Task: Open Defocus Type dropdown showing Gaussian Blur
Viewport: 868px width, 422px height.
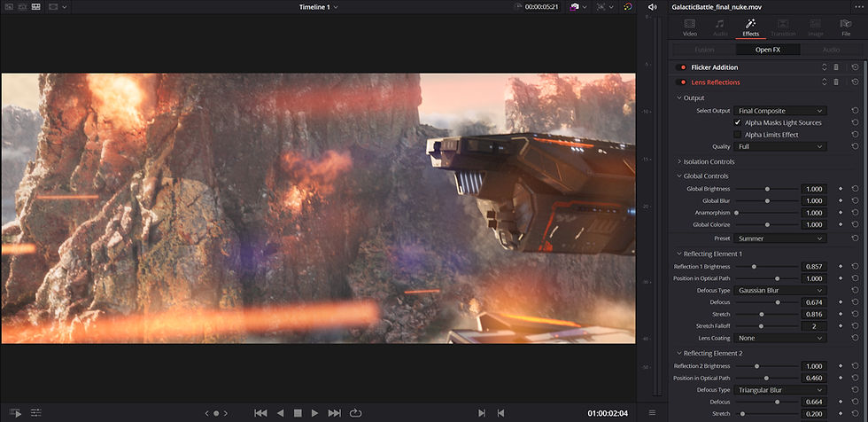Action: coord(780,290)
